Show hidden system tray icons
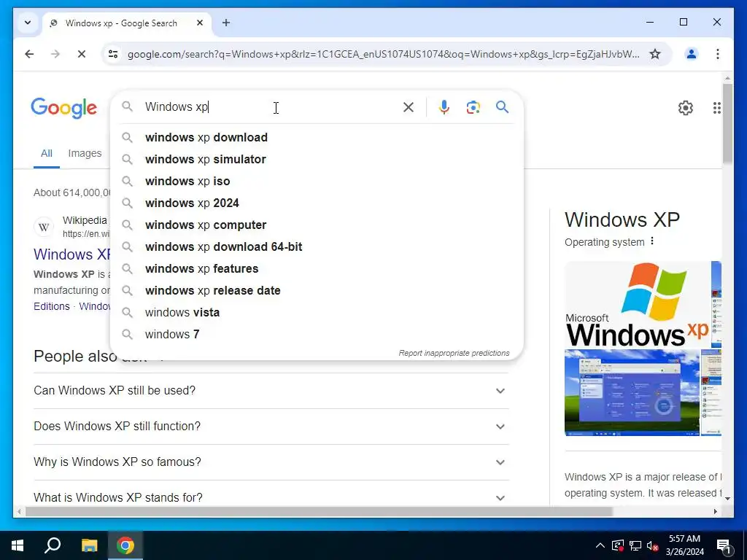747x560 pixels. tap(600, 545)
